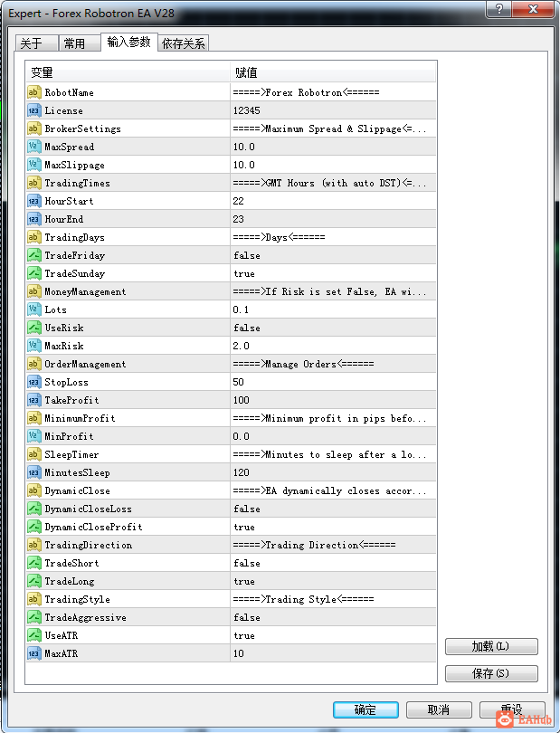Screen dimensions: 560x733
Task: Click the boolean icon beside TradeFriday
Action: (34, 255)
